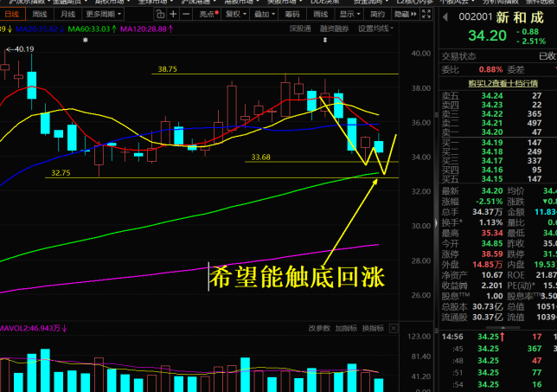This screenshot has height=392, width=557.
Task: Click 加指标 to add indicator
Action: coord(346,328)
